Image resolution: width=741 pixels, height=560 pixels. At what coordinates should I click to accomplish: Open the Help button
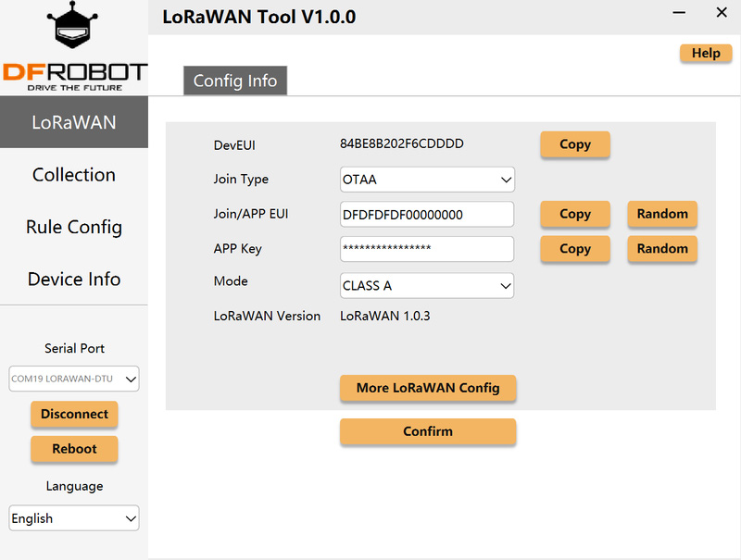pyautogui.click(x=705, y=54)
